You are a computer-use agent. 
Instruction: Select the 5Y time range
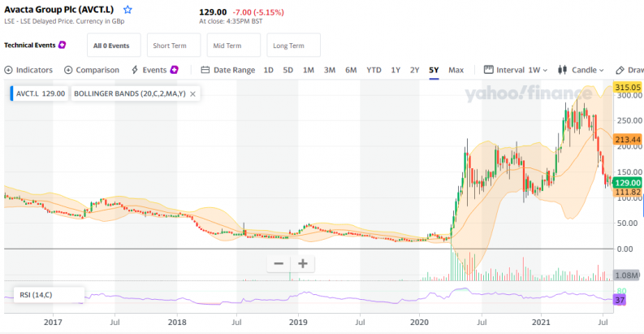click(434, 70)
